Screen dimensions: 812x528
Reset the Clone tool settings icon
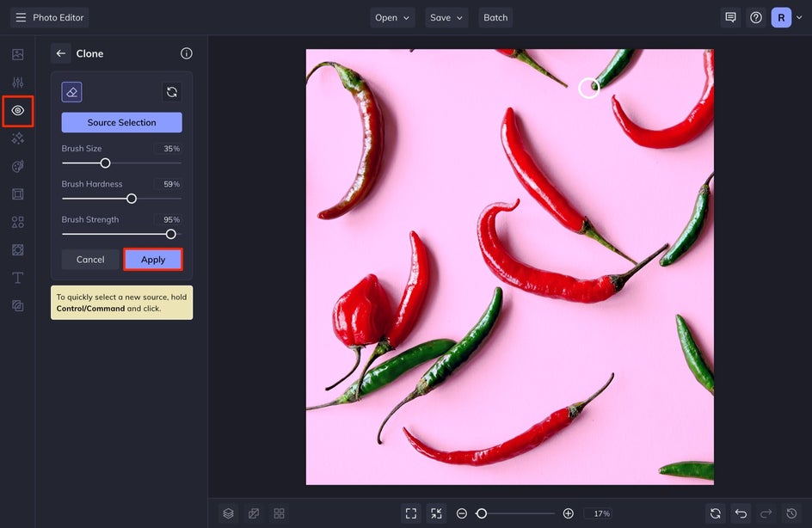172,92
